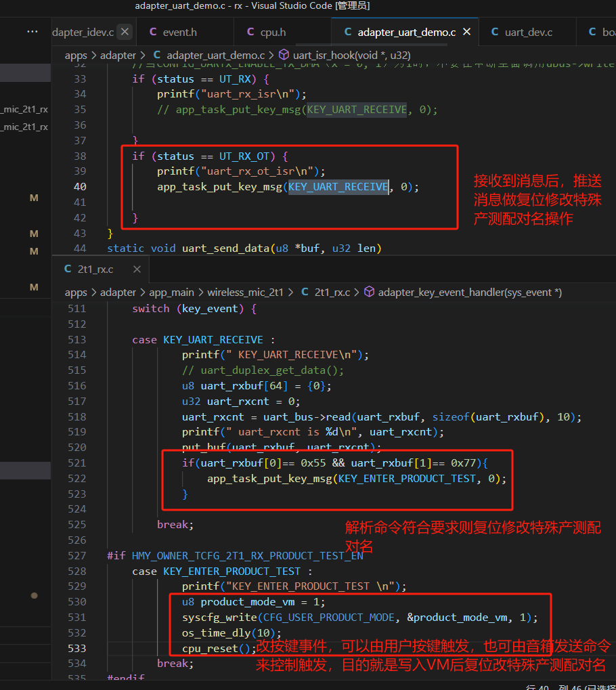Screen dimensions: 616x690
Task: Open the wireless_mic_2t1 breadcrumb folder
Action: 246,293
